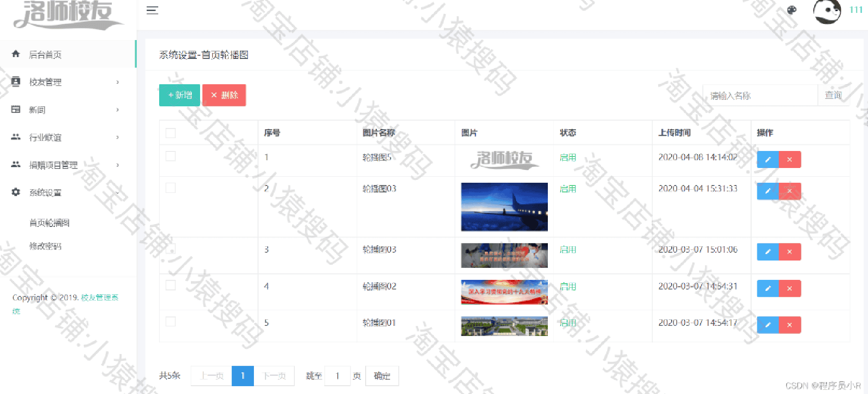Click the people icon beside 行业联谊
Image resolution: width=868 pixels, height=394 pixels.
click(16, 137)
